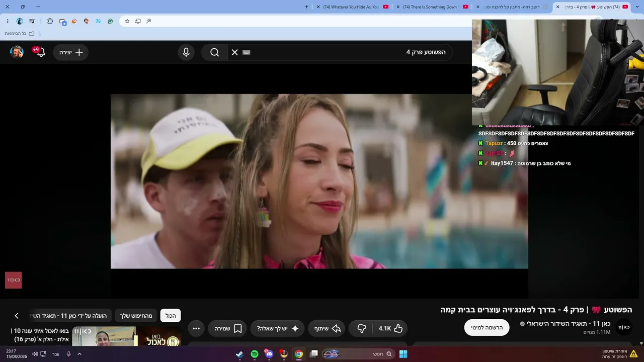This screenshot has height=362, width=644.
Task: Click the YouTube search field
Action: point(340,52)
